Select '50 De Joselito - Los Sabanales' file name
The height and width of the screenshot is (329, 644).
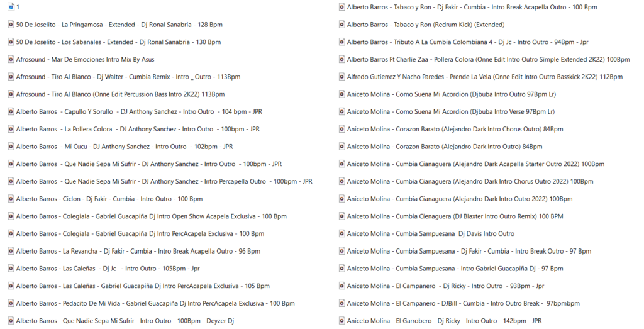pos(118,42)
